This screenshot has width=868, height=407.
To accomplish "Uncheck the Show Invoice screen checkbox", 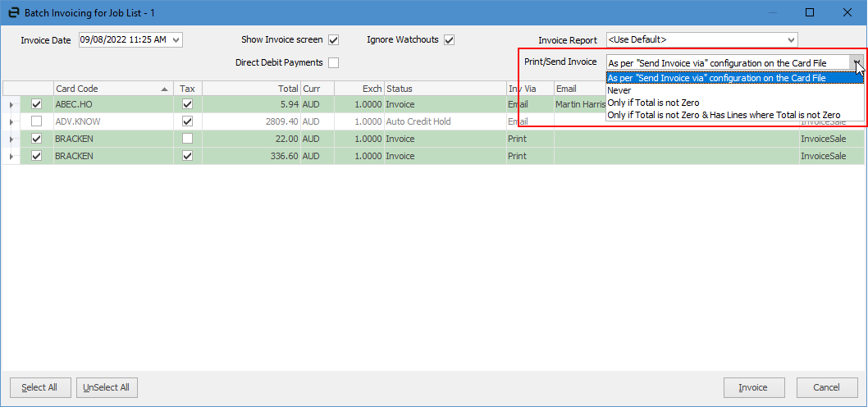I will pos(333,39).
